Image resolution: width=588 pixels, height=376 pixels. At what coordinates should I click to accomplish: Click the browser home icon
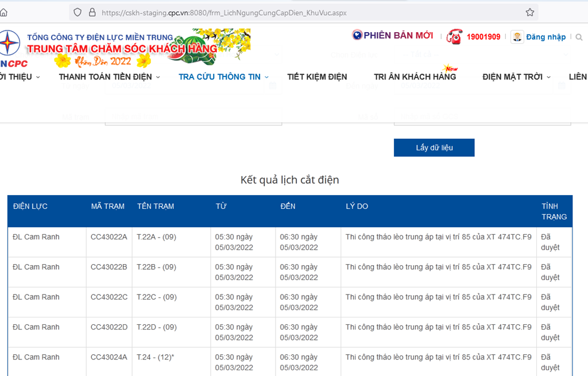tap(4, 12)
